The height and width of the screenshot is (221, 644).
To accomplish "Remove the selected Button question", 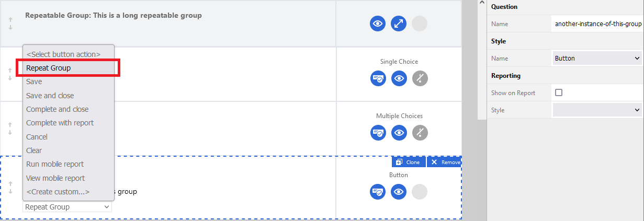I will 444,162.
